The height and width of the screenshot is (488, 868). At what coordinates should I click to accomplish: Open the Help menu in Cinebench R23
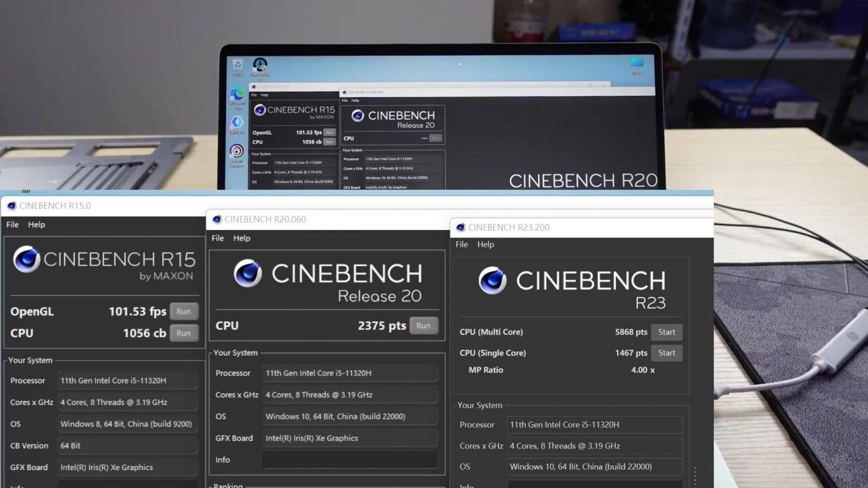[486, 245]
